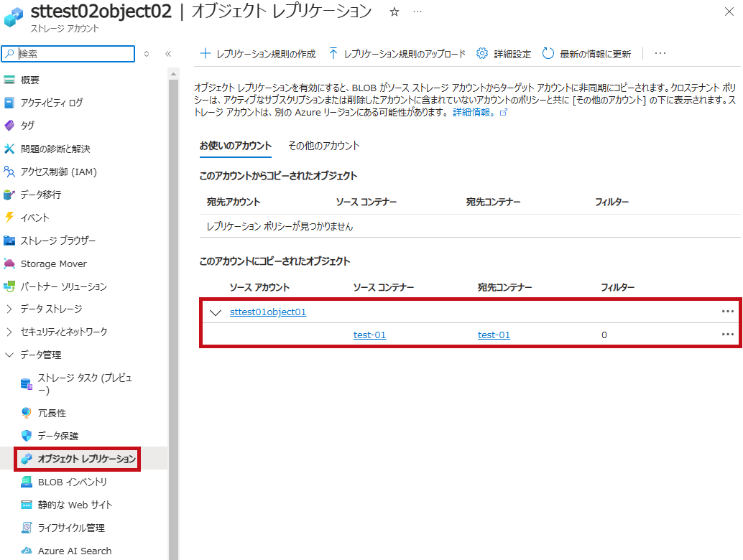Open the toolbar overflow ellipsis menu
This screenshot has width=743, height=560.
click(x=660, y=54)
